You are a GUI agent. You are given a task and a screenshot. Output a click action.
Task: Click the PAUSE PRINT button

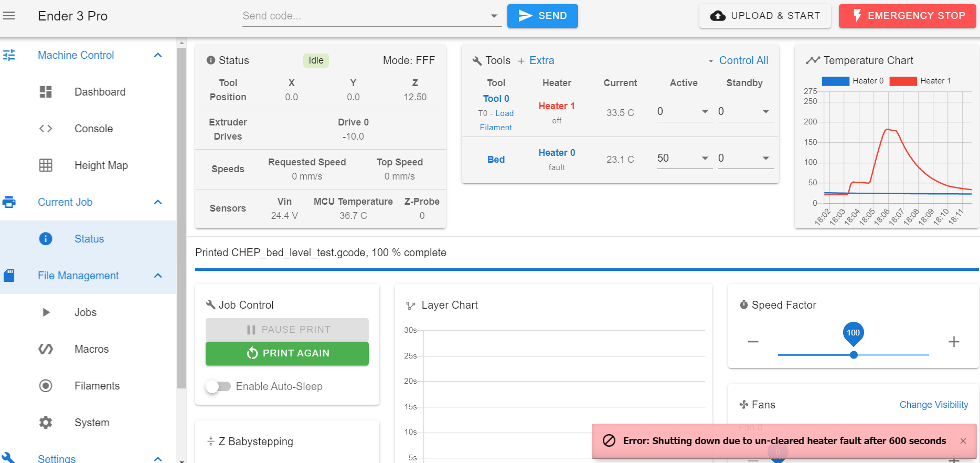click(287, 330)
